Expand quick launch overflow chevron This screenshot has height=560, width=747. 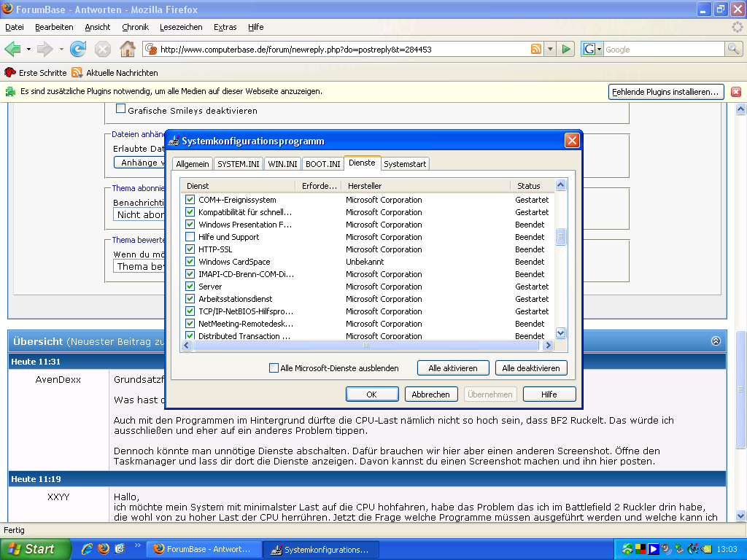click(x=138, y=545)
